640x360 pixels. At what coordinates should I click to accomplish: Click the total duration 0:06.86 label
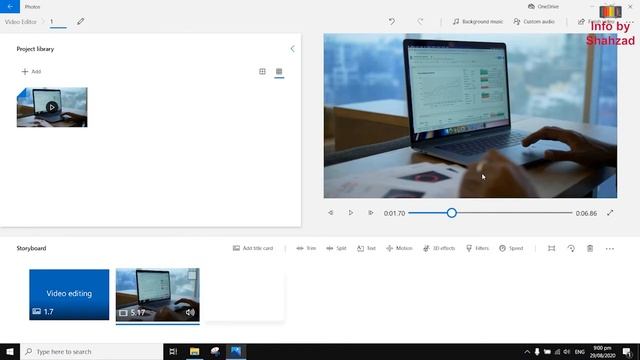coord(586,213)
